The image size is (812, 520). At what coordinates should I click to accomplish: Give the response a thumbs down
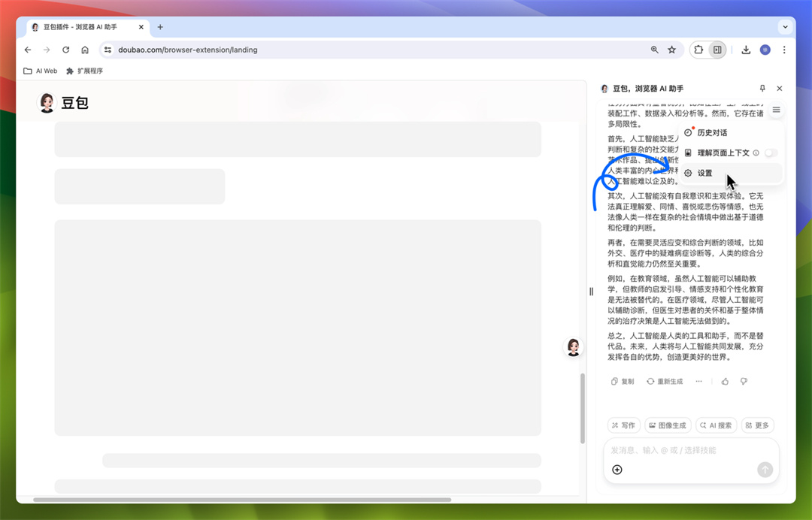click(744, 382)
